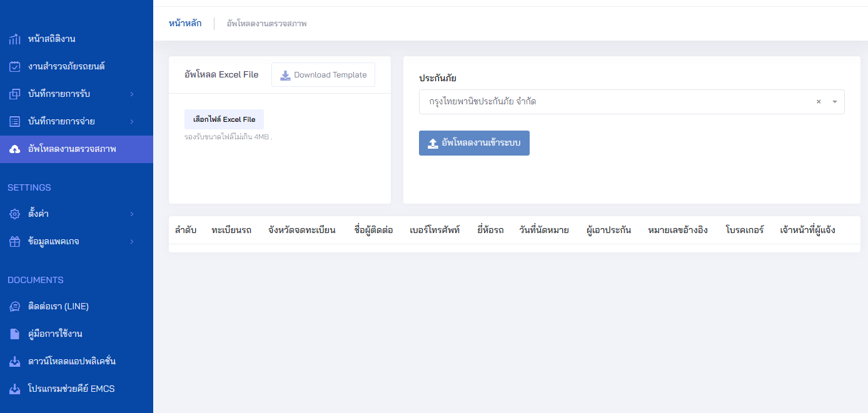
Task: Clear selected insurer with the x icon
Action: (818, 101)
